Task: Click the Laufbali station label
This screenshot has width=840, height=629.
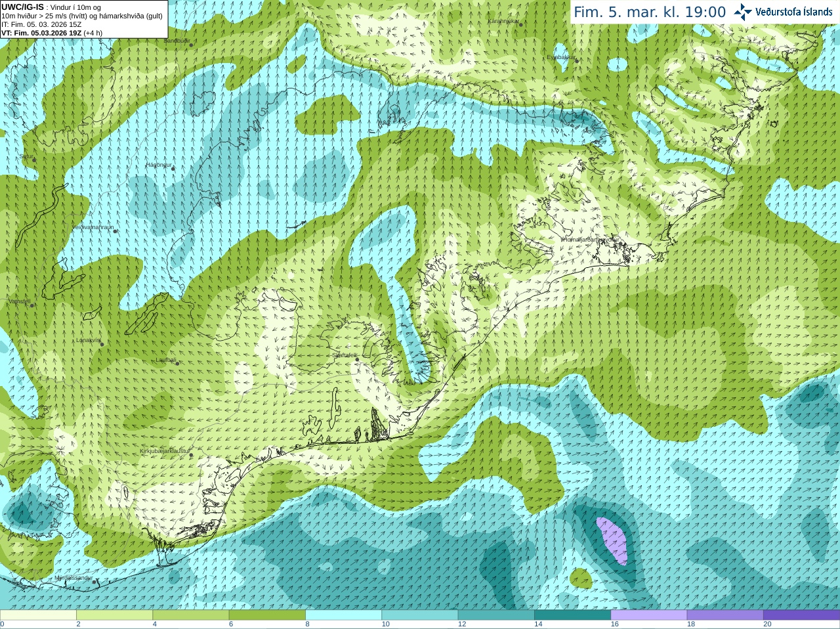Action: point(166,360)
